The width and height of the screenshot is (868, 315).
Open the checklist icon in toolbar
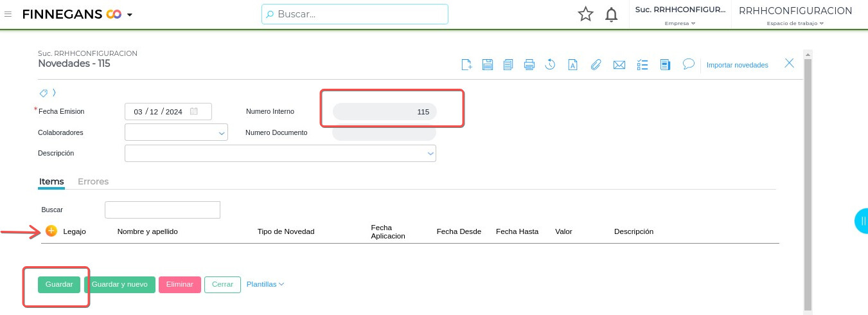point(642,64)
